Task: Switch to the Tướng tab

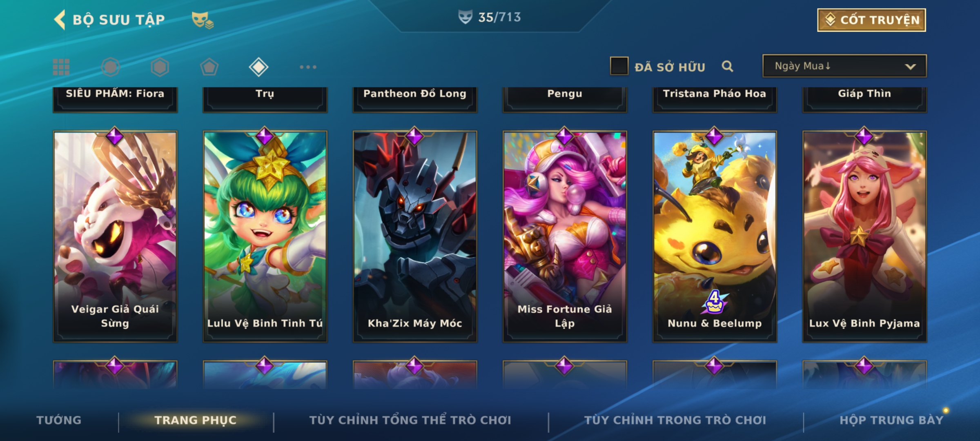Action: coord(59,420)
